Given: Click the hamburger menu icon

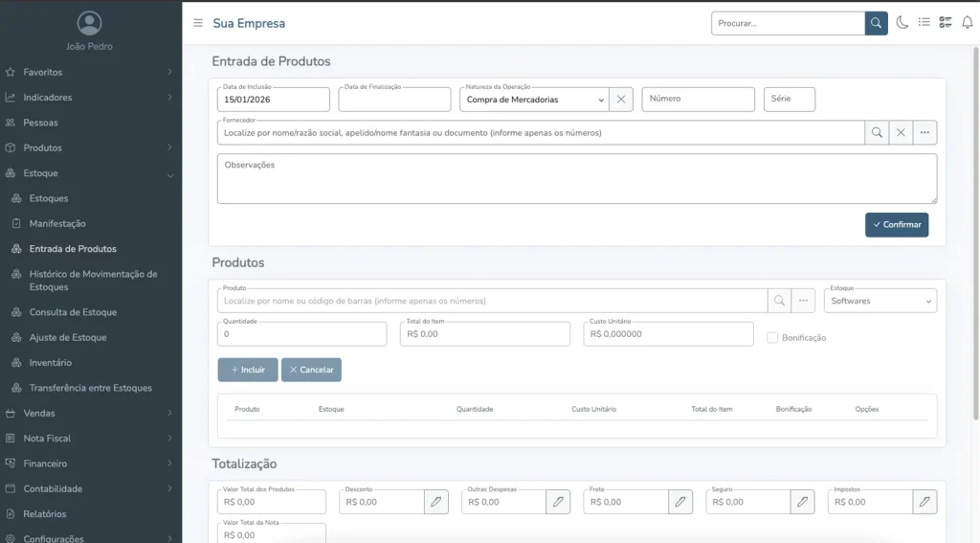Looking at the screenshot, I should (x=197, y=23).
